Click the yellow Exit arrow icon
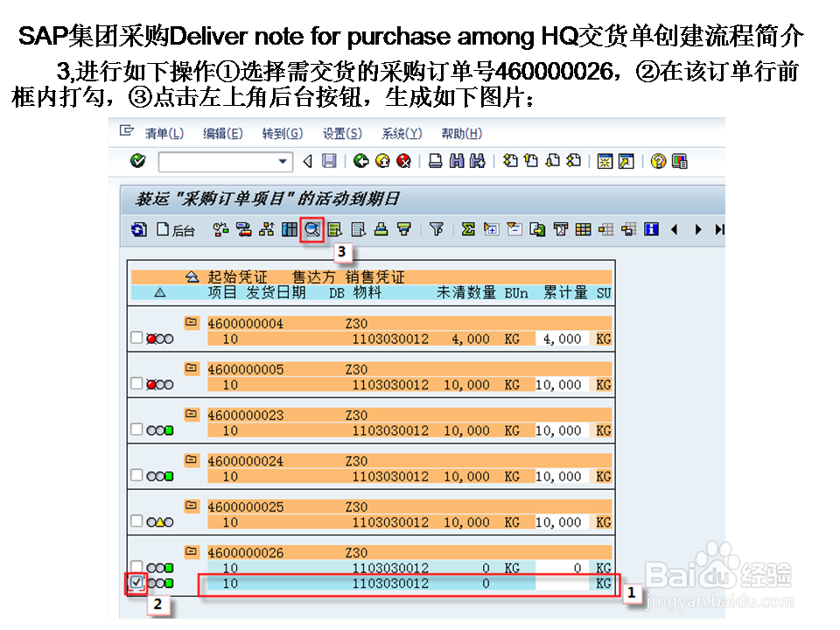Viewport: 840px width, 630px height. pyautogui.click(x=382, y=161)
